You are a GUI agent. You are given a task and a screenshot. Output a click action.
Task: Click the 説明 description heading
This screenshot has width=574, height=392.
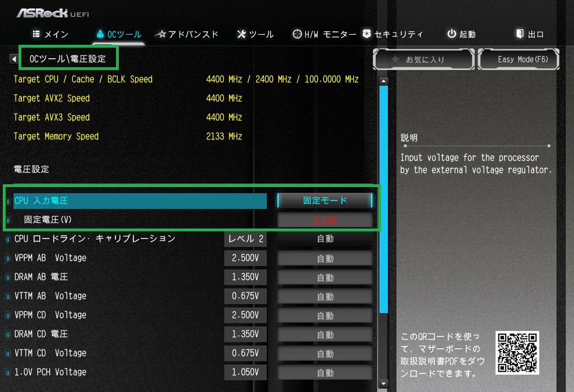coord(409,138)
